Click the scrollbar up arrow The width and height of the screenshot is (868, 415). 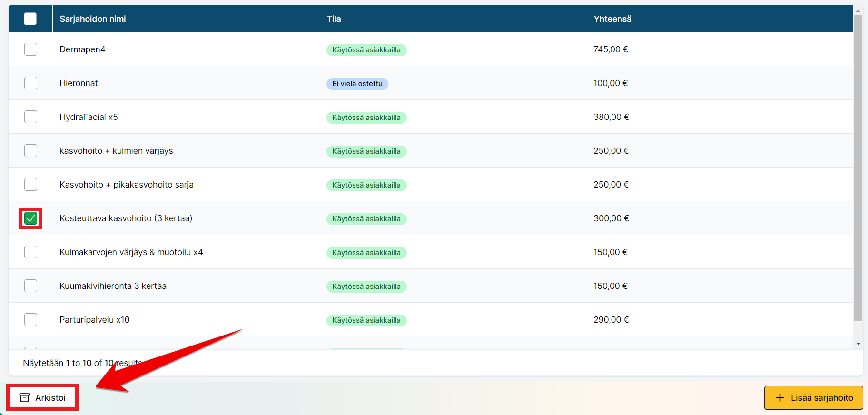coord(858,10)
